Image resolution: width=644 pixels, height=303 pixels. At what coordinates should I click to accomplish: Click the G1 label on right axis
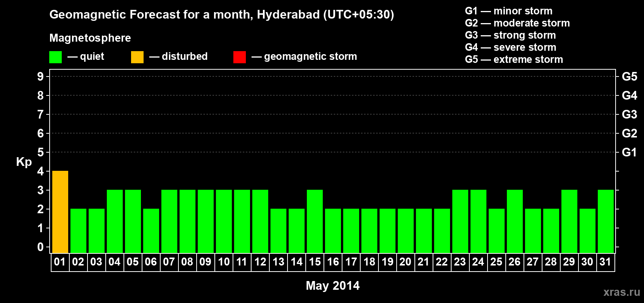(x=629, y=152)
